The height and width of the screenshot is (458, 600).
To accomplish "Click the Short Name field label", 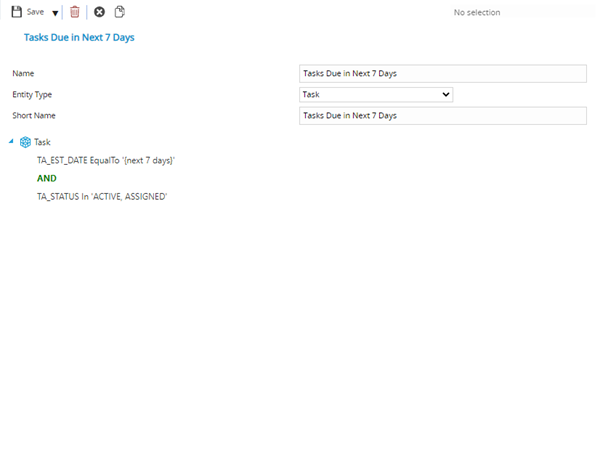I will pyautogui.click(x=33, y=115).
